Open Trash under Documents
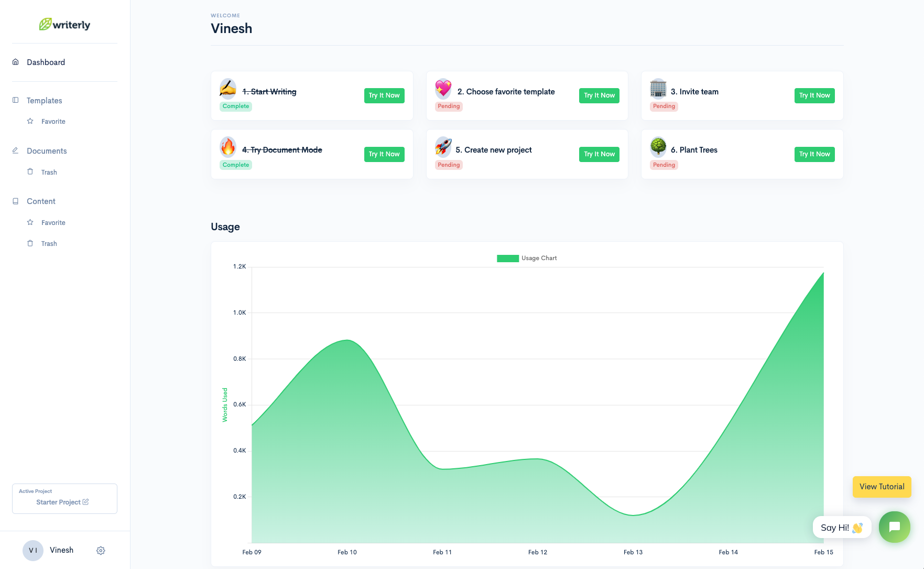This screenshot has height=569, width=924. [49, 172]
